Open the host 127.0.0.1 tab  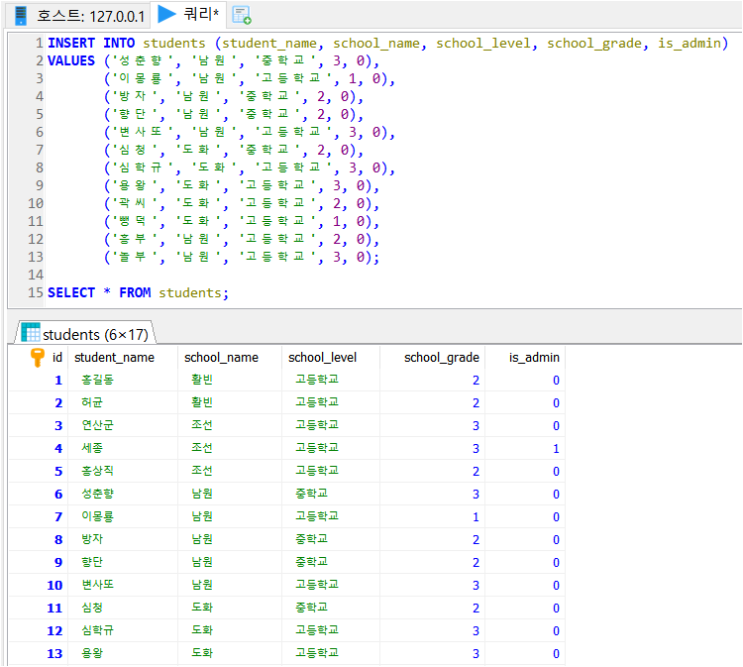click(x=79, y=16)
